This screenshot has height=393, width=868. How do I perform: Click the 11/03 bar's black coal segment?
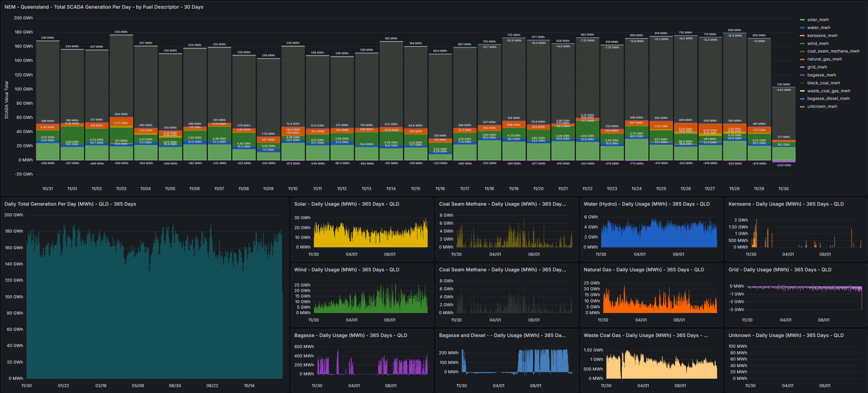pos(121,76)
